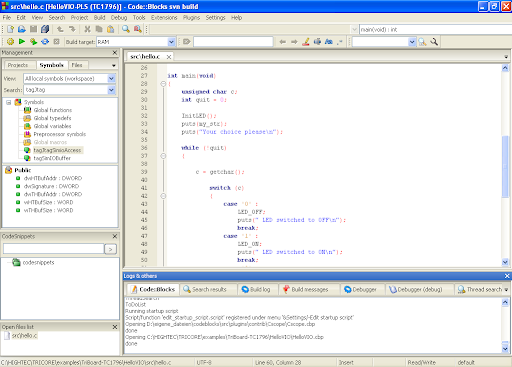This screenshot has width=512, height=367.
Task: Open the Plugins menu
Action: [191, 18]
